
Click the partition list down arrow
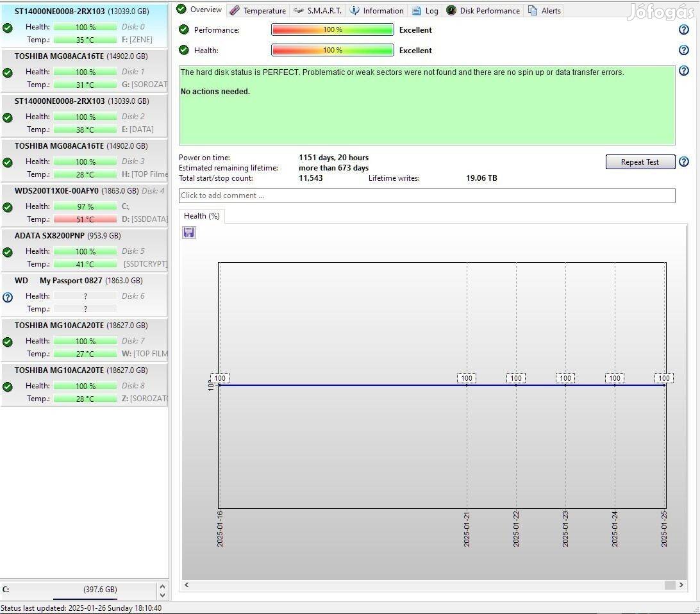tap(163, 595)
